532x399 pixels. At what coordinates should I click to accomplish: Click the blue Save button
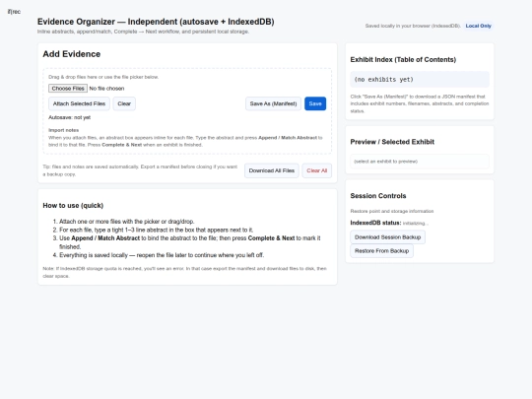pos(315,103)
